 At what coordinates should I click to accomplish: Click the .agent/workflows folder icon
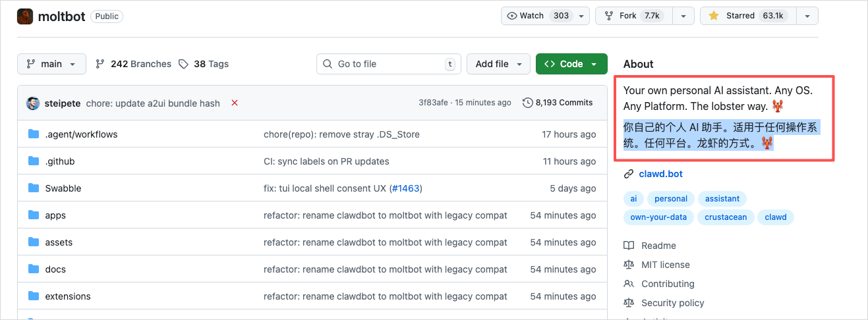click(x=34, y=134)
